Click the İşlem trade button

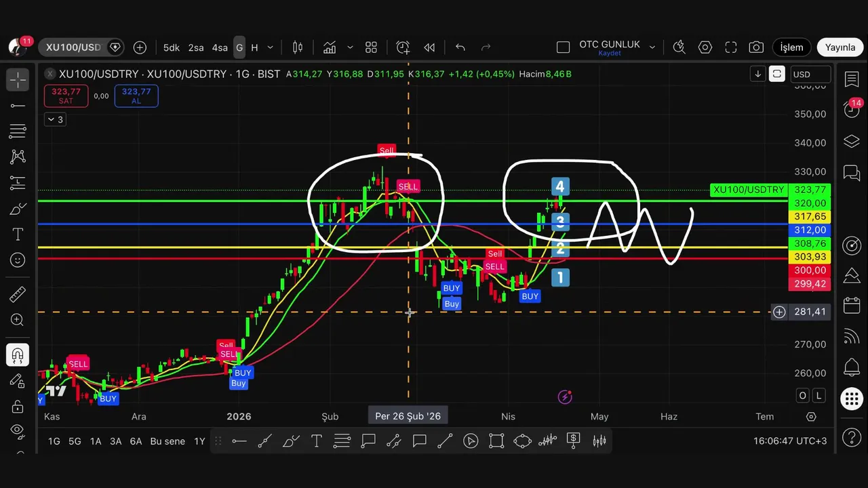(x=791, y=47)
